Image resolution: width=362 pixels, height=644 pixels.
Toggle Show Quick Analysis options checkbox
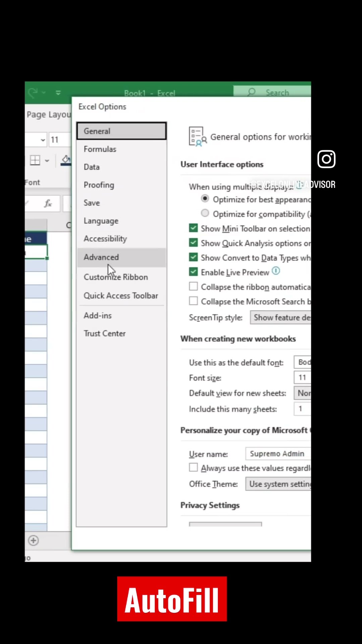tap(193, 243)
